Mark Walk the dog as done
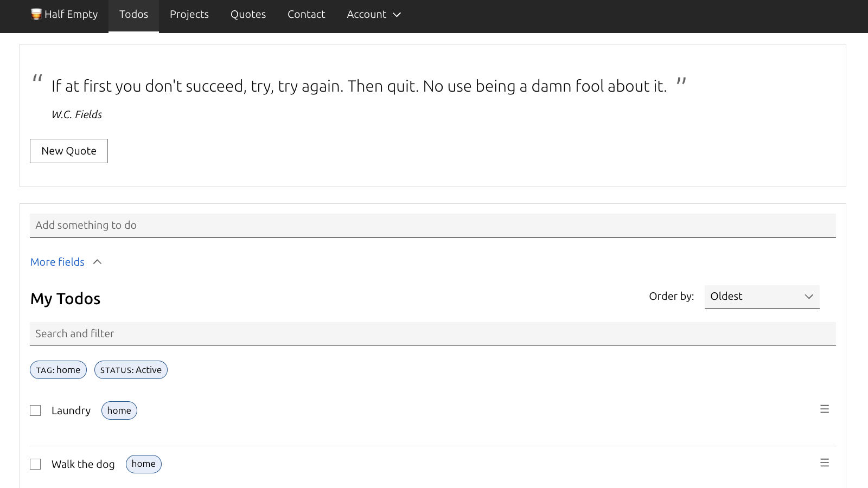This screenshot has width=868, height=488. pos(35,464)
